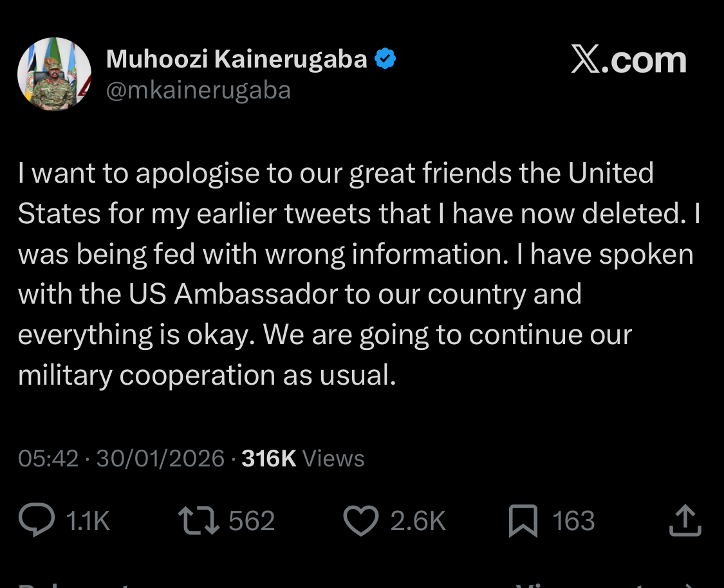Click the 163 bookmarks count
Screen dimensions: 724x588
point(573,520)
